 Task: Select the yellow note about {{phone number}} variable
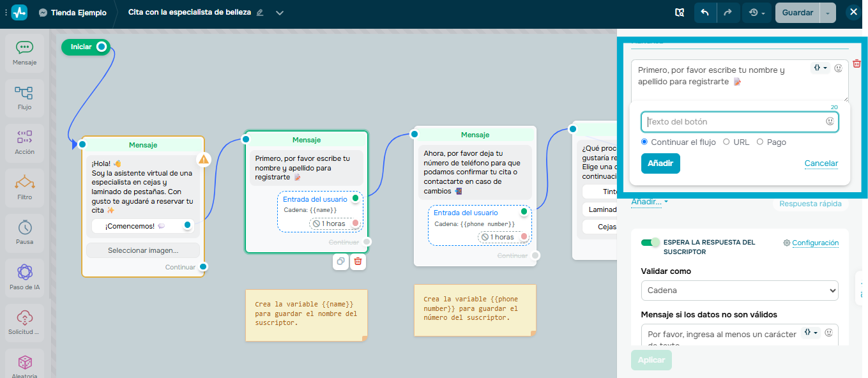475,310
